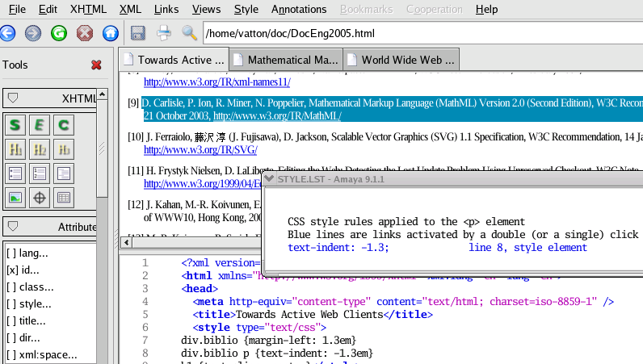Apply Emphasis with the E icon
This screenshot has height=364, width=643.
tap(40, 125)
